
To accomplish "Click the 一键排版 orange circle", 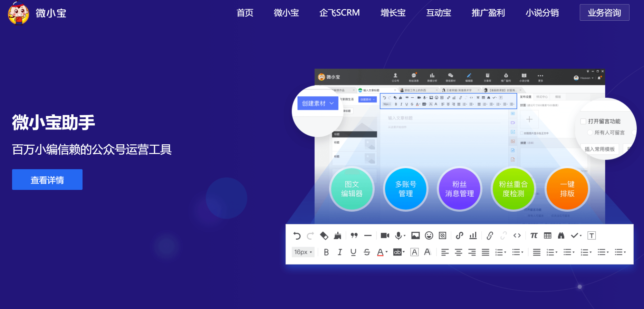I will click(567, 189).
